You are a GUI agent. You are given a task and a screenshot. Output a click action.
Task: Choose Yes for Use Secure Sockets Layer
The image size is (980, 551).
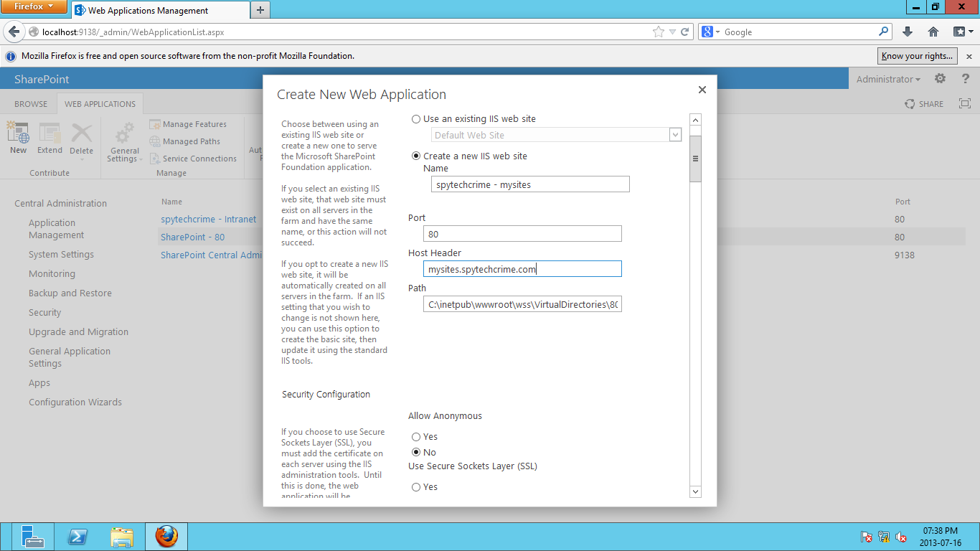tap(416, 487)
